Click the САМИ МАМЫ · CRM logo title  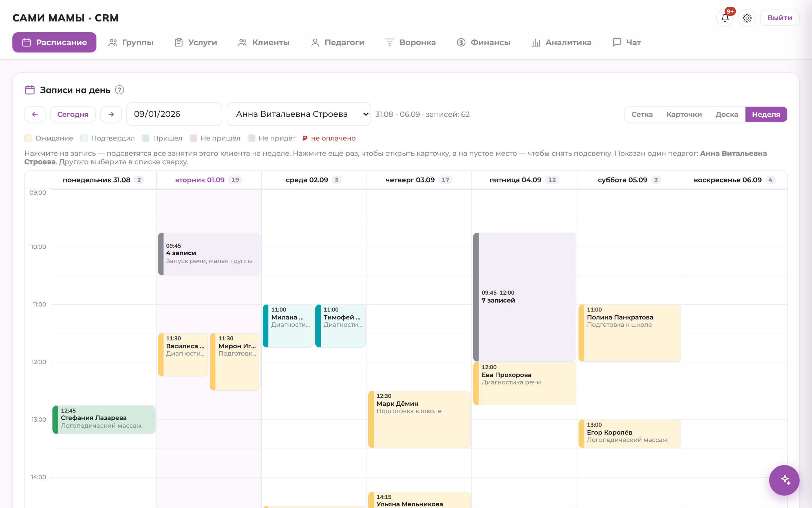point(65,18)
